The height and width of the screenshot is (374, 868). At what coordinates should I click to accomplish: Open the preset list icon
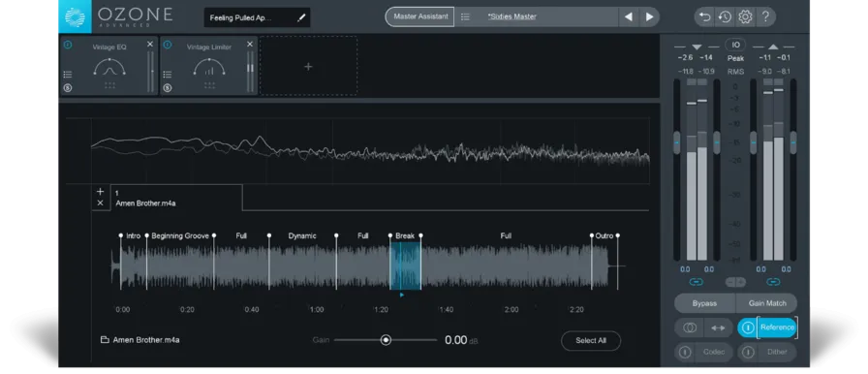[x=465, y=17]
